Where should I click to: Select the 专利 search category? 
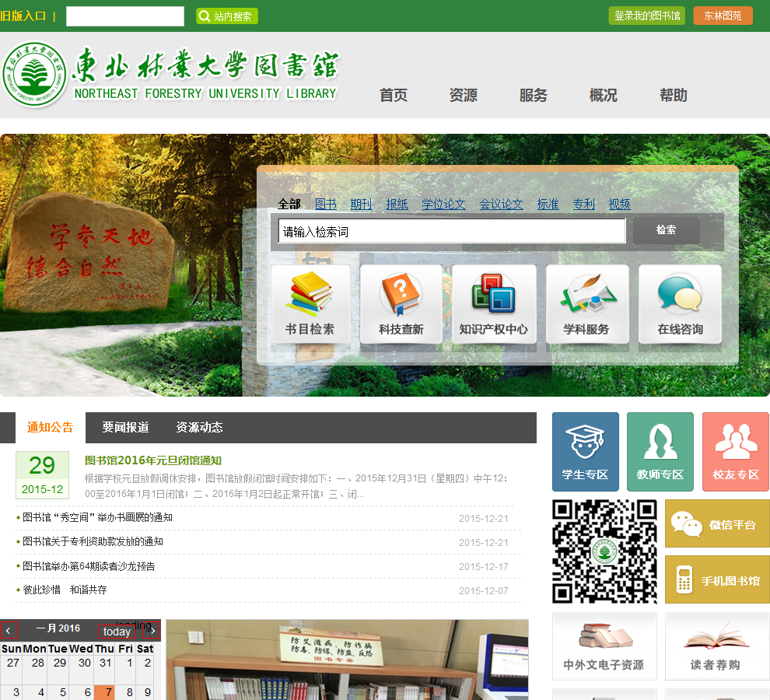click(584, 204)
